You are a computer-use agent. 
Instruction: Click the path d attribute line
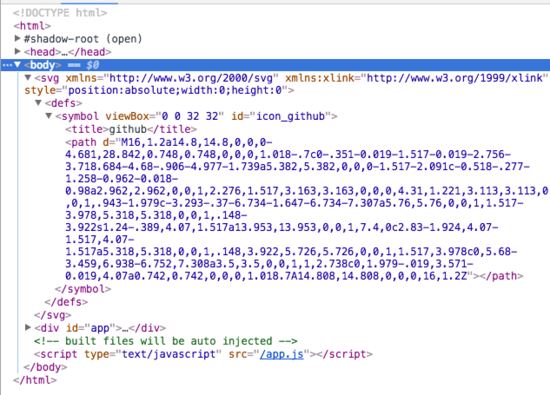[169, 142]
